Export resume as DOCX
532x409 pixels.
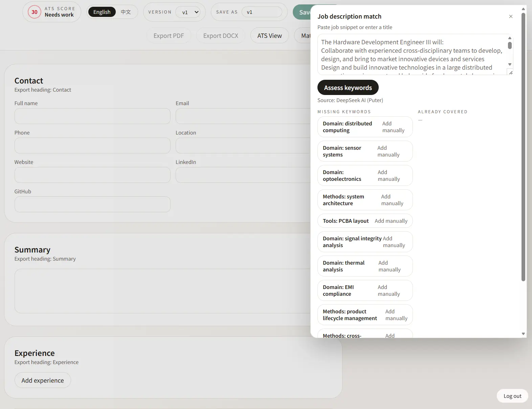[x=221, y=35]
